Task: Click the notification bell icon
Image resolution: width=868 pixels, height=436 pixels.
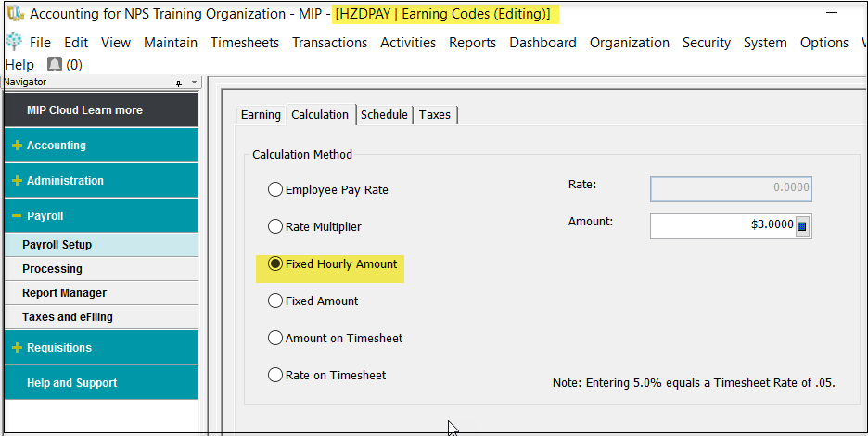Action: pyautogui.click(x=54, y=65)
